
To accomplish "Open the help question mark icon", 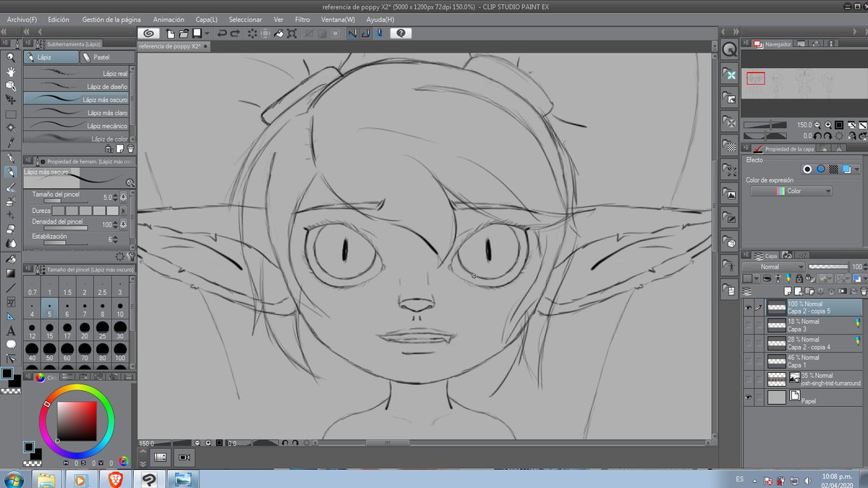I will (401, 33).
